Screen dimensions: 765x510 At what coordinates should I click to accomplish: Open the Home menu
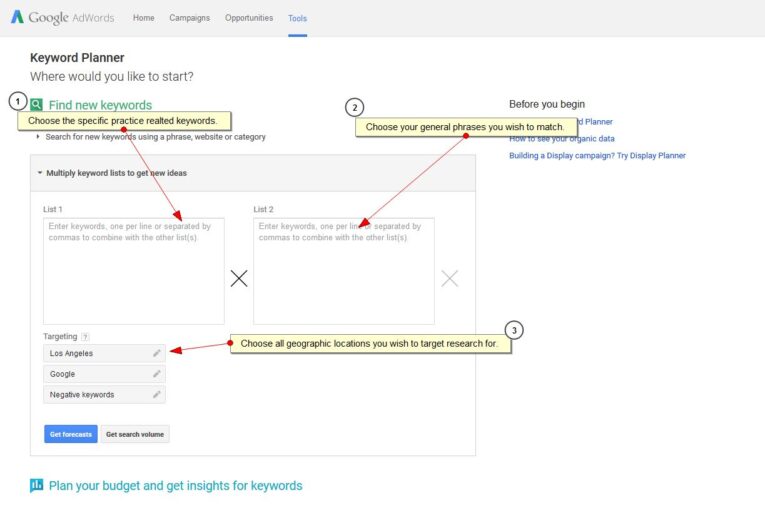(x=143, y=18)
